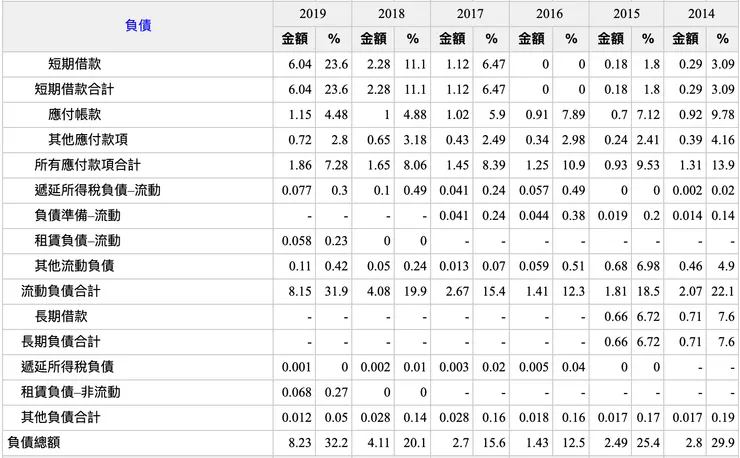Click the 負債總額 row label
The width and height of the screenshot is (740, 458).
pyautogui.click(x=34, y=443)
